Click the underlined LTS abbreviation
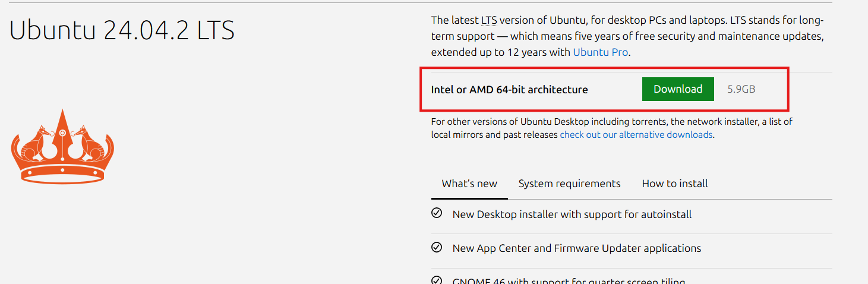Viewport: 868px width, 284px height. 489,20
